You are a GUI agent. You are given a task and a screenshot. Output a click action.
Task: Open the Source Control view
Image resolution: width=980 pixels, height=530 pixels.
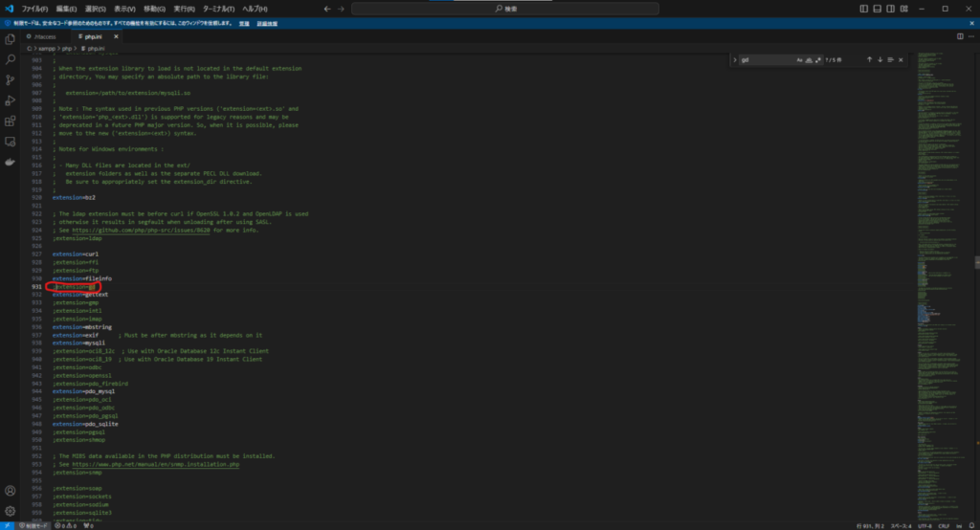coord(11,80)
